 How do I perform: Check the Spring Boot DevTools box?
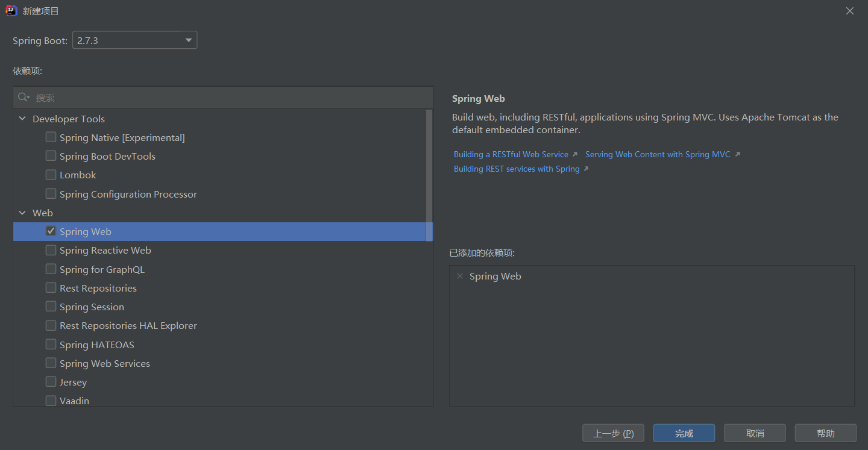click(x=51, y=156)
